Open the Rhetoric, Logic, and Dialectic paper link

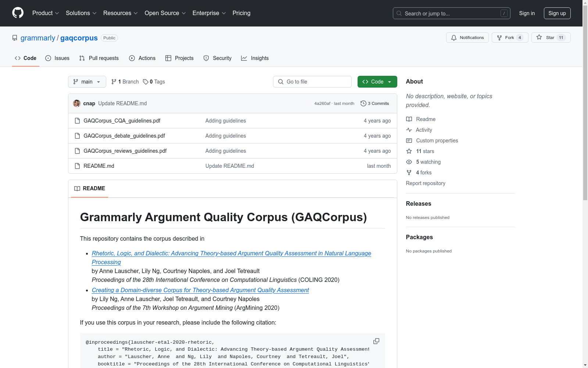232,258
